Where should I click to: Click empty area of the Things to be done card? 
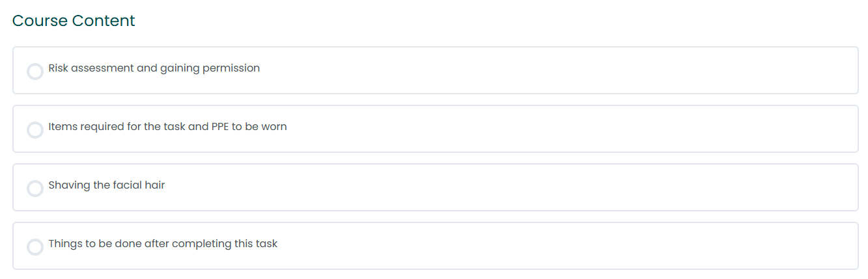click(x=567, y=246)
